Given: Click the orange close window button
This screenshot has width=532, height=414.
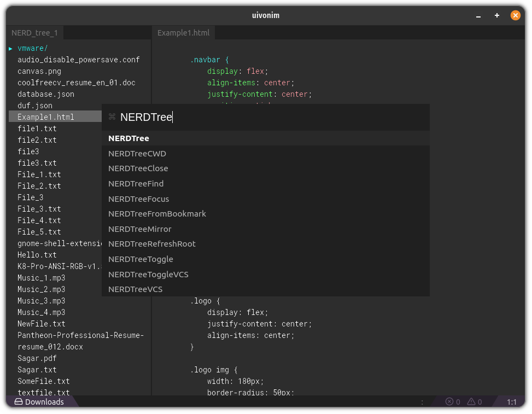Looking at the screenshot, I should (x=515, y=16).
